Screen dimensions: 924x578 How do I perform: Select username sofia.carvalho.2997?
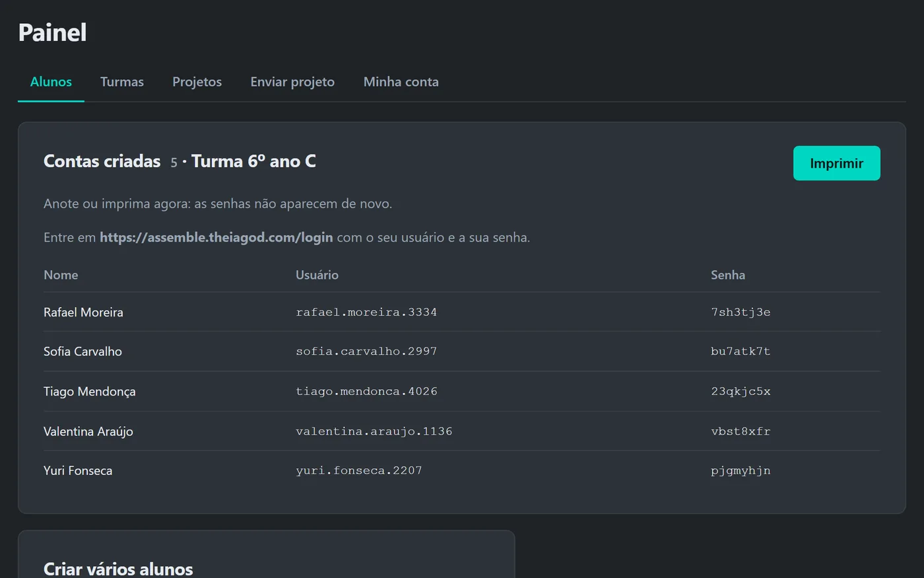coord(366,351)
